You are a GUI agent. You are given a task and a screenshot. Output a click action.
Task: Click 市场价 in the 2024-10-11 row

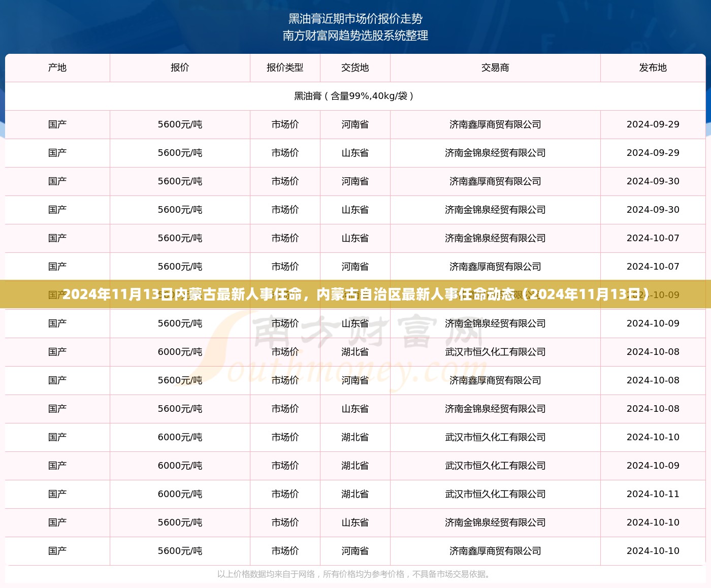tap(285, 494)
